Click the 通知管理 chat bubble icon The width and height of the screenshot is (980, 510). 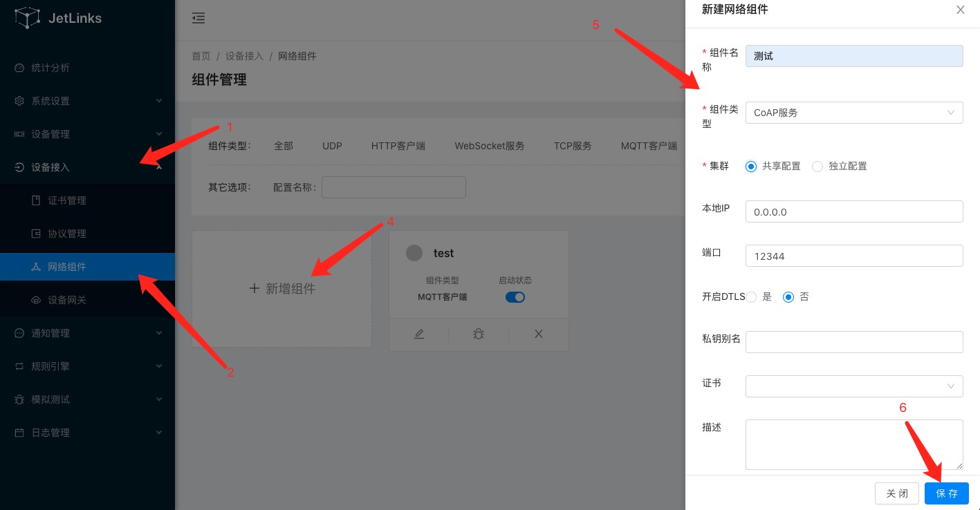point(19,333)
